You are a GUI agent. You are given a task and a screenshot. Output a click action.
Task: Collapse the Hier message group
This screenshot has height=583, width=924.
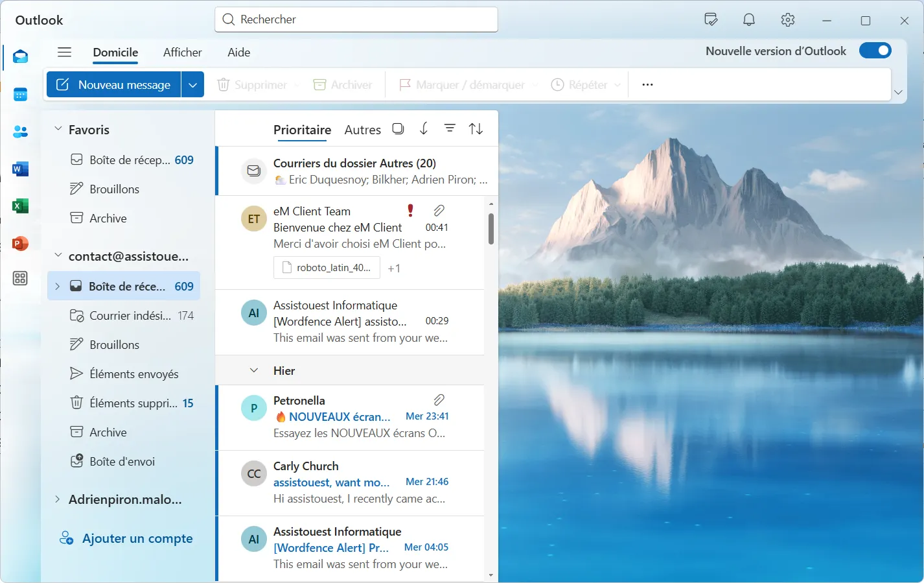pos(254,370)
